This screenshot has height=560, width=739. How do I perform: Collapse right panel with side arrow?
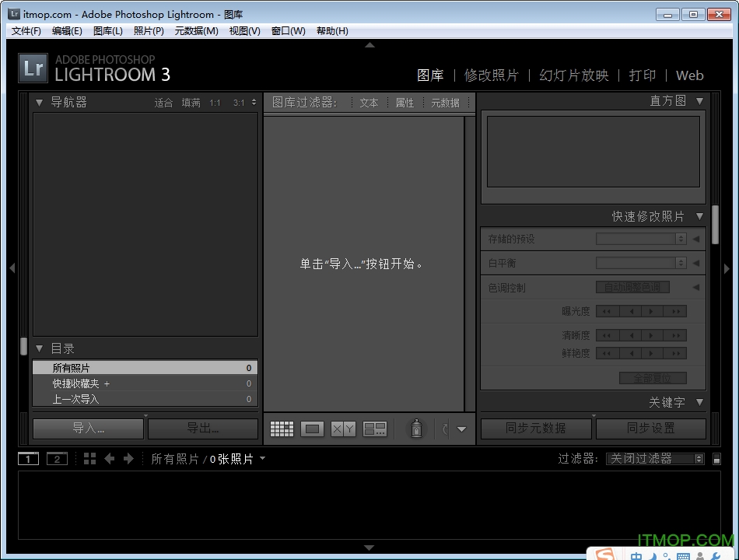coord(727,268)
